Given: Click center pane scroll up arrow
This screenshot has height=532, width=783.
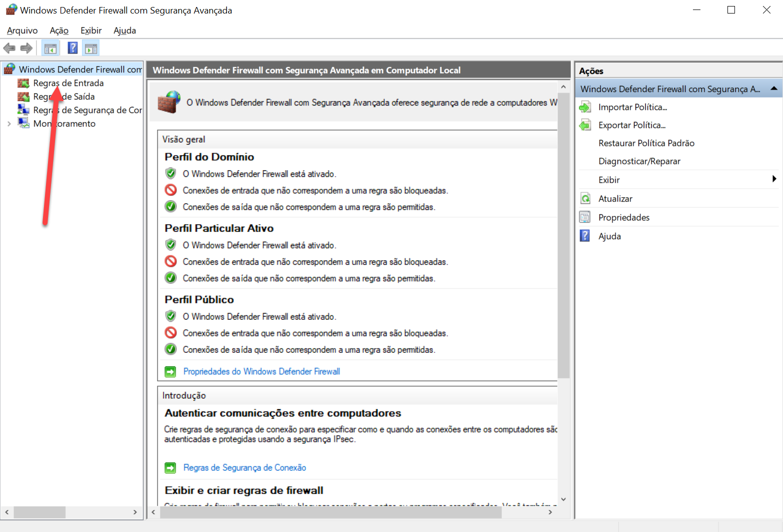Looking at the screenshot, I should coord(563,87).
